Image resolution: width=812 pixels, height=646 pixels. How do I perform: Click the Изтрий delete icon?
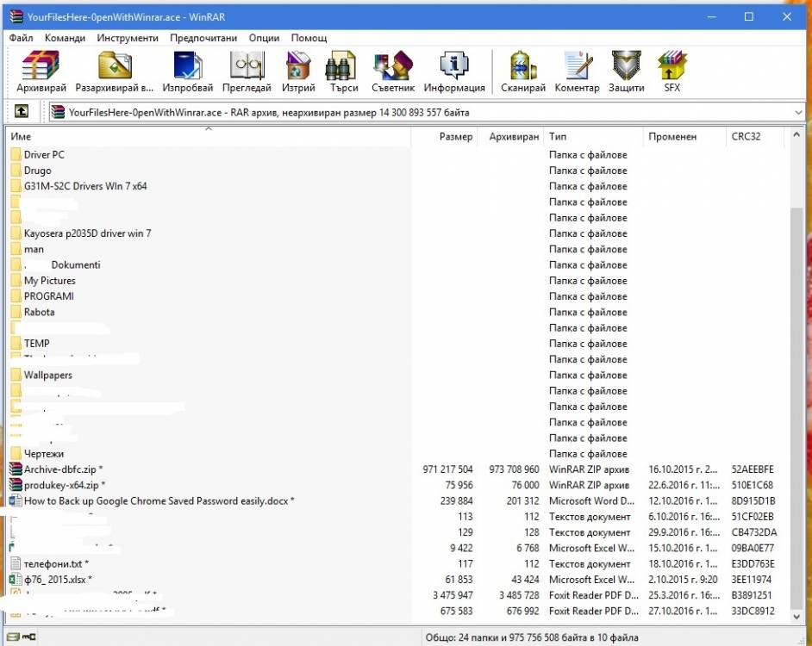tap(298, 65)
